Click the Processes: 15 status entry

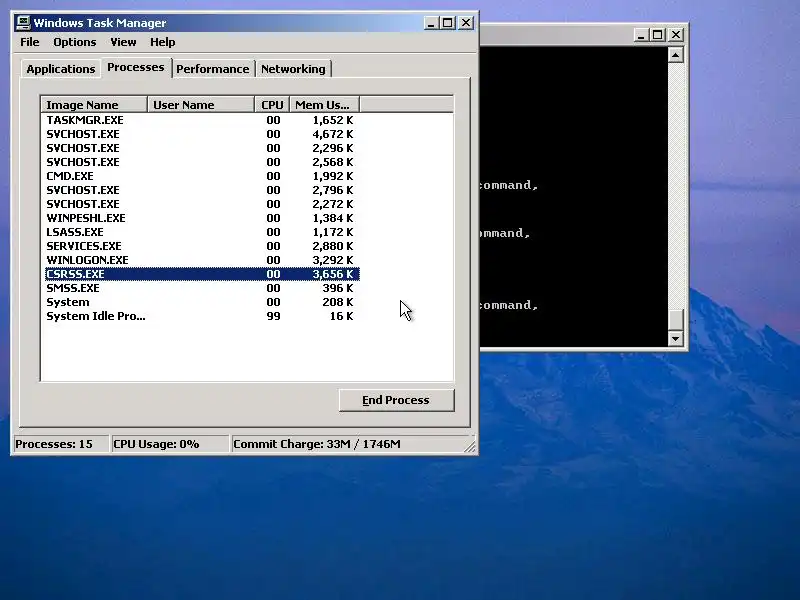(61, 444)
